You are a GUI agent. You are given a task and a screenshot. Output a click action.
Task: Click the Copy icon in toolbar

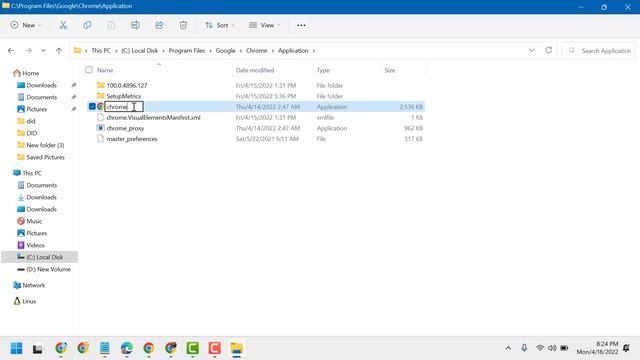[87, 25]
